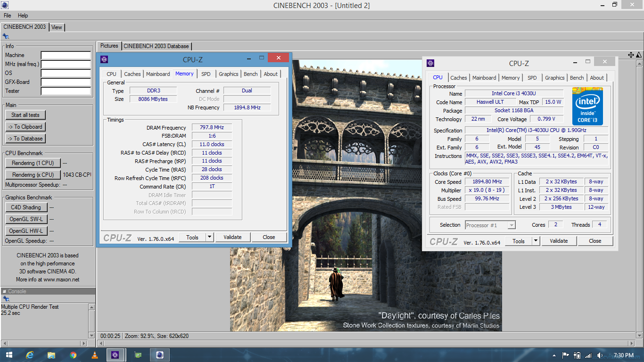Click the Tools button in the right CPU-Z window
Screen dimensions: 644x362
(x=519, y=241)
